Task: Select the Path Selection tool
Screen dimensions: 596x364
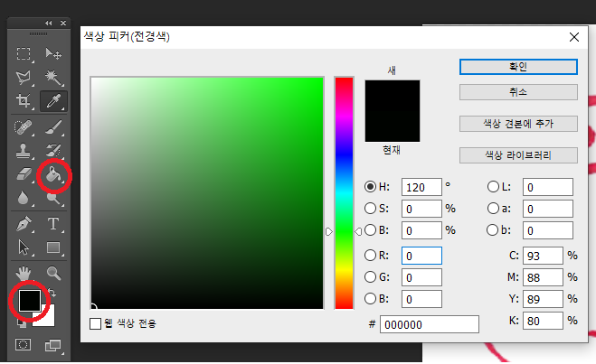Action: (24, 247)
